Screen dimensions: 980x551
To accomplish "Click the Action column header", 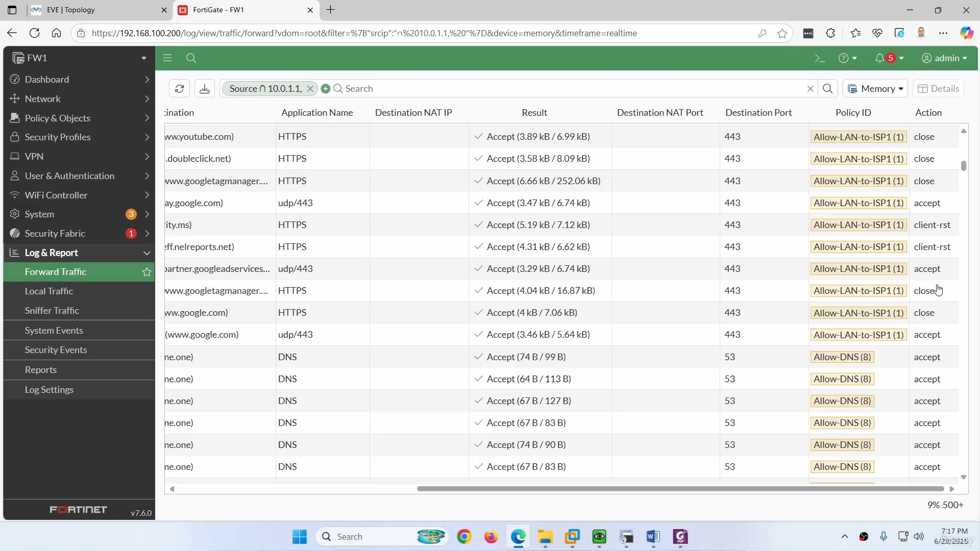I will click(x=928, y=113).
